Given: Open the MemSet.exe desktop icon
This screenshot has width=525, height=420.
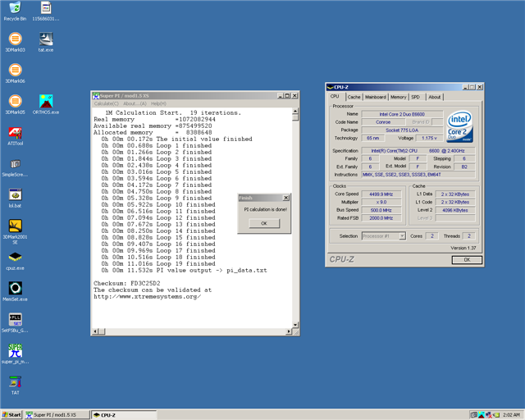Looking at the screenshot, I should tap(15, 288).
